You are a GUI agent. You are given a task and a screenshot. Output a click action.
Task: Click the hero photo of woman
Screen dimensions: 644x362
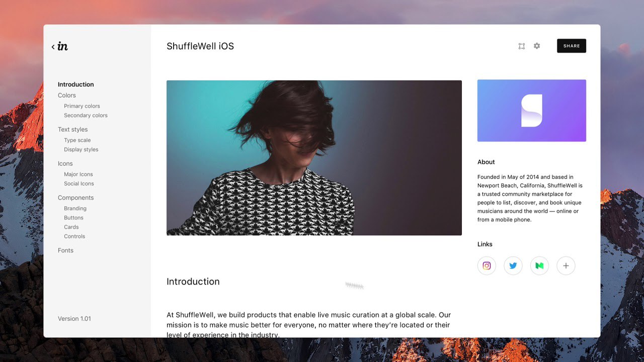coord(314,158)
